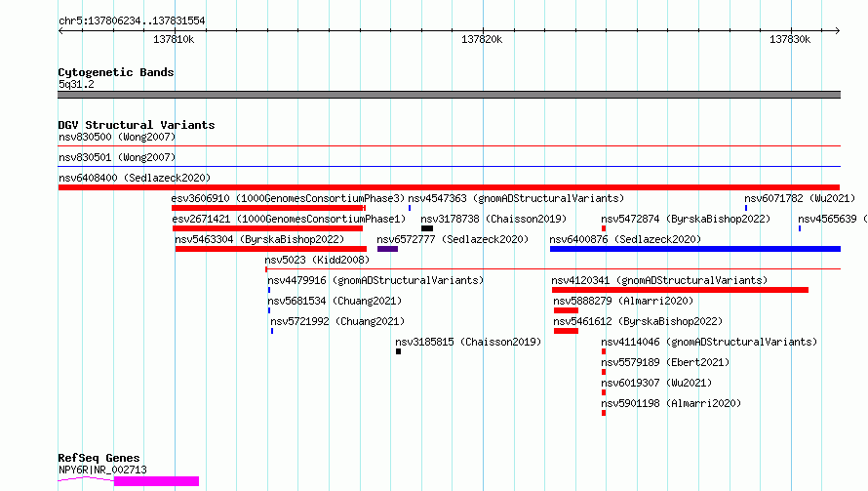Screen dimensions: 868x491
Task: Click the magenta NPY6R exon block
Action: 157,481
